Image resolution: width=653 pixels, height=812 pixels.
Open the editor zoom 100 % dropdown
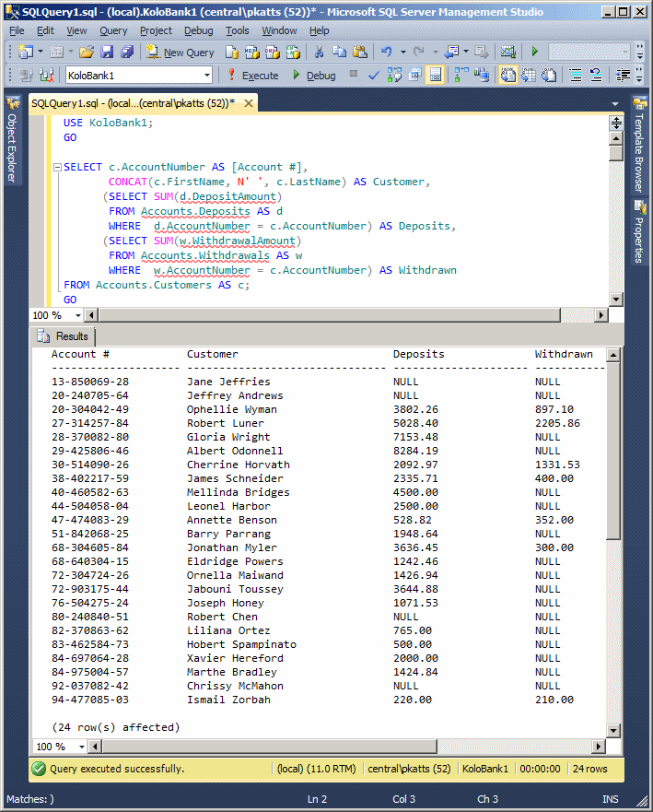(x=78, y=315)
